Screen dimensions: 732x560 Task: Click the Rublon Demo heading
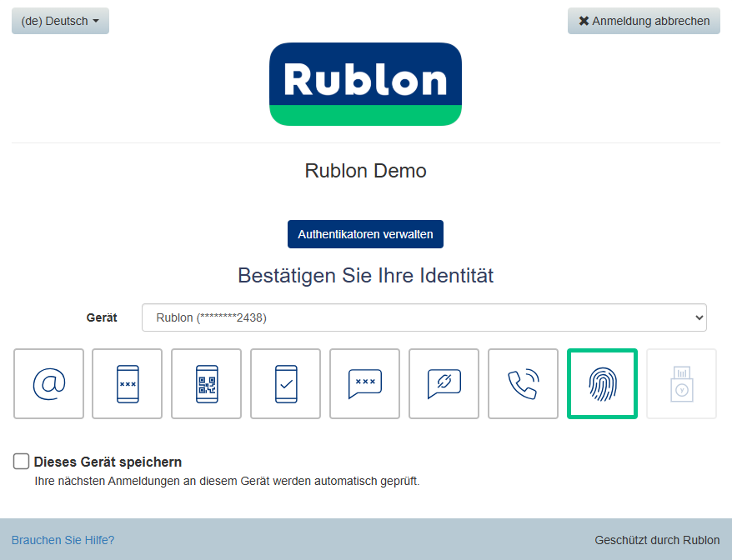pyautogui.click(x=365, y=171)
